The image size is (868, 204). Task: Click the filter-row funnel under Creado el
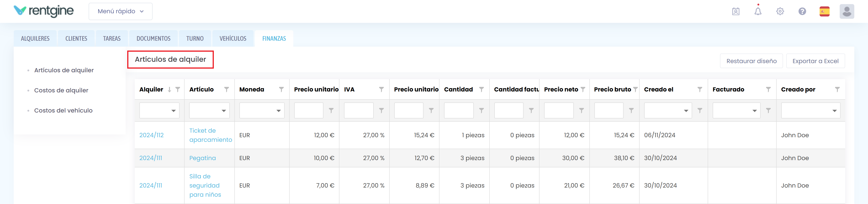(x=700, y=111)
